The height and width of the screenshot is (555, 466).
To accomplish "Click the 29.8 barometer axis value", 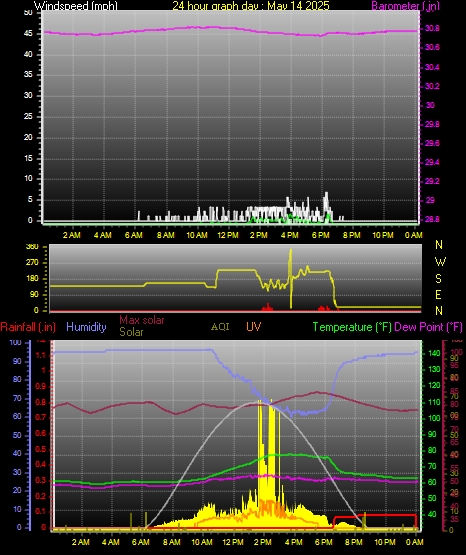I will click(432, 124).
